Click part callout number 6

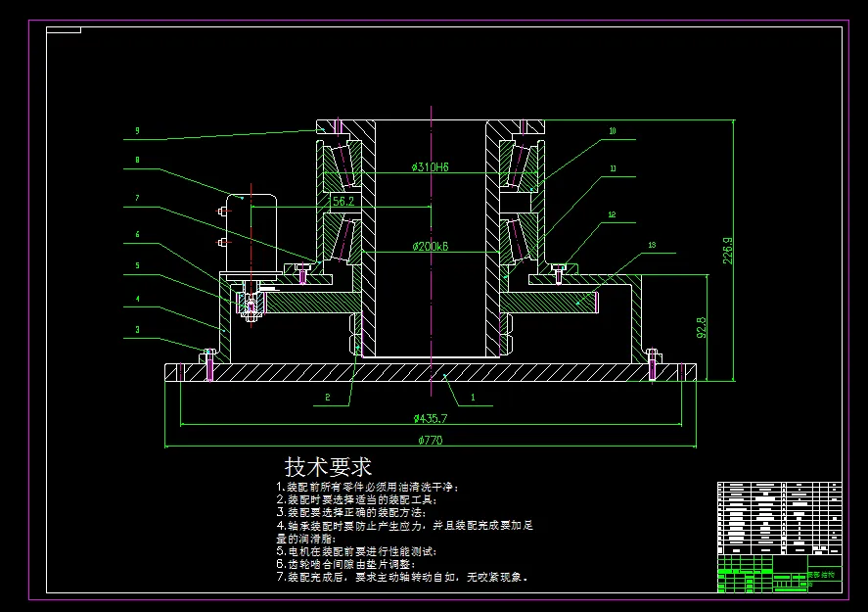[137, 234]
